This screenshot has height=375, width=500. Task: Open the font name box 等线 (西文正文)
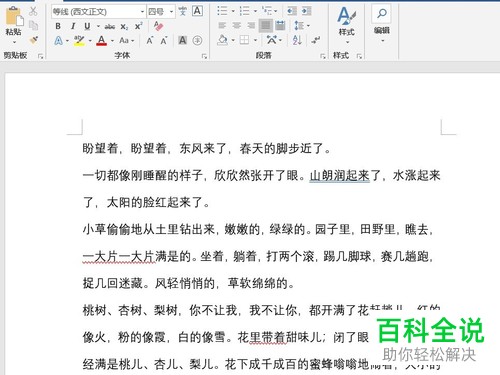point(99,12)
